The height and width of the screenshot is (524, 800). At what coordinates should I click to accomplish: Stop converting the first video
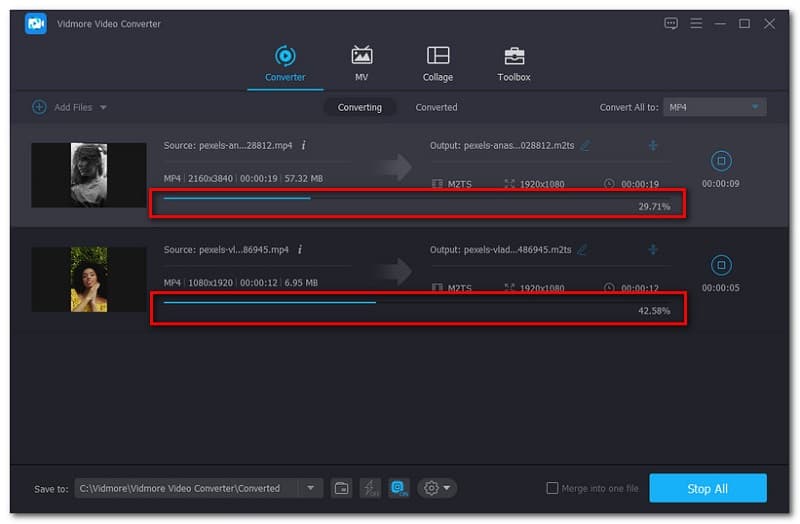coord(720,160)
